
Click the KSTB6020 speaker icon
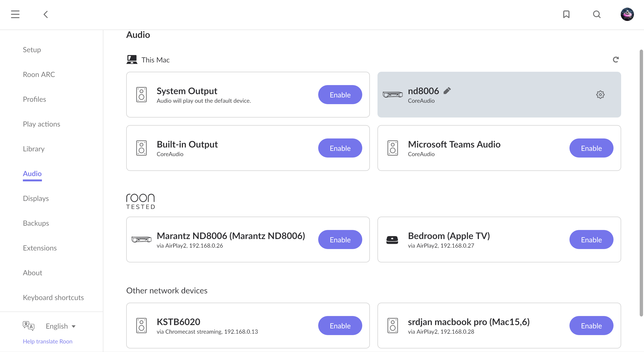coord(141,326)
